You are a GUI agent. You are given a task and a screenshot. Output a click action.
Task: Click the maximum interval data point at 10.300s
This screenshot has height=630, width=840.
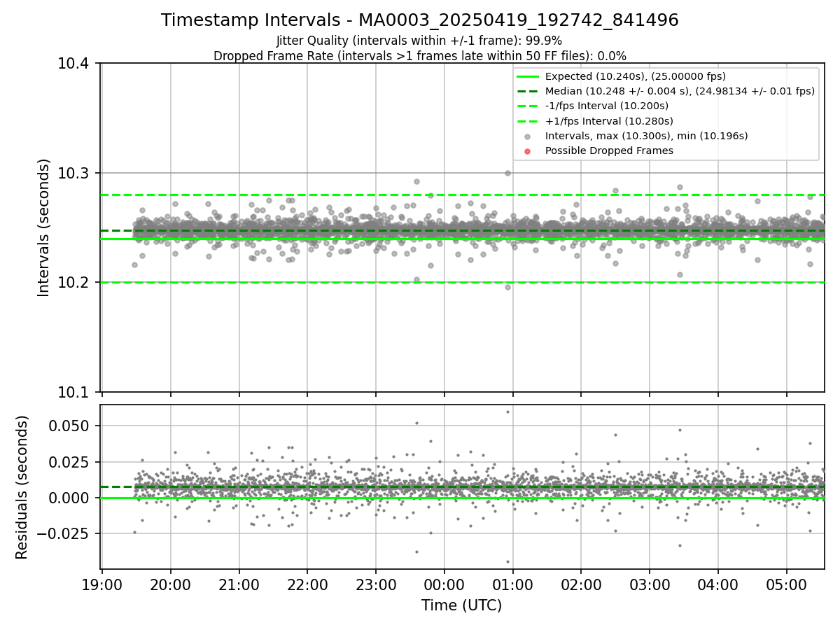507,173
